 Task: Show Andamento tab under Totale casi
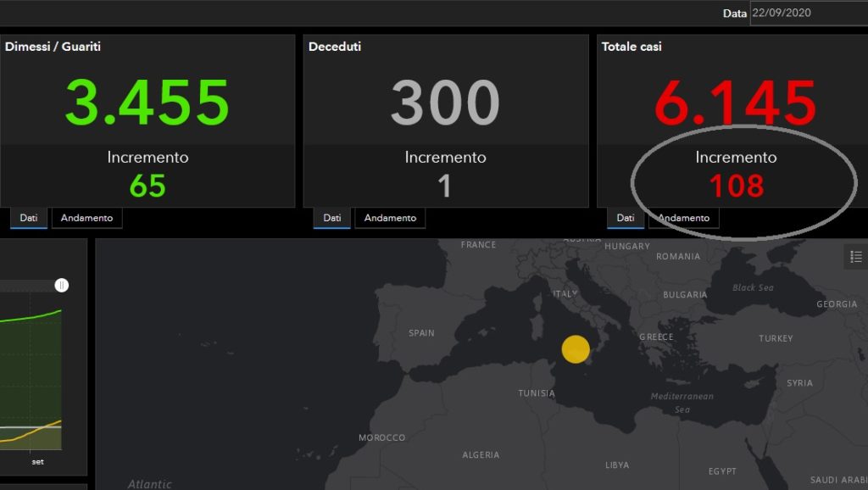(683, 219)
